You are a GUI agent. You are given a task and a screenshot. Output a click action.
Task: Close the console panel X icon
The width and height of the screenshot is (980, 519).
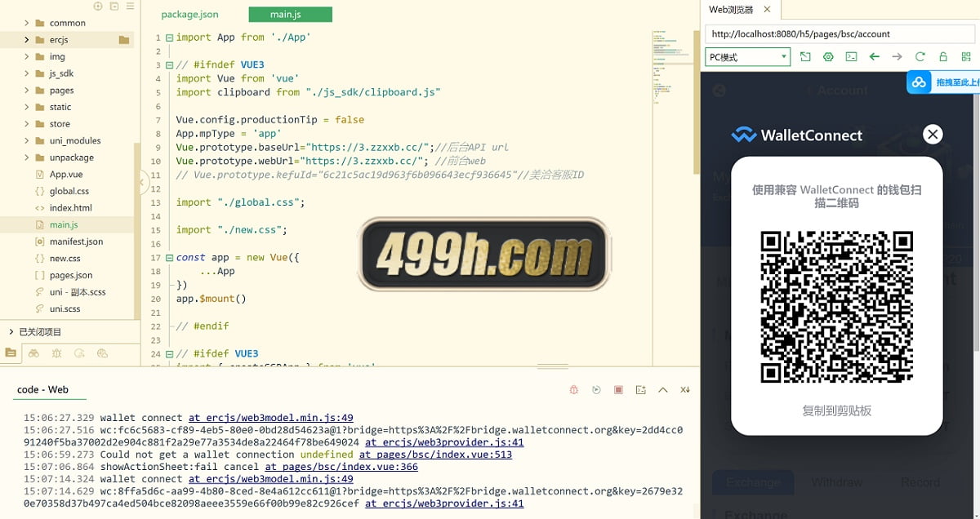(x=685, y=390)
